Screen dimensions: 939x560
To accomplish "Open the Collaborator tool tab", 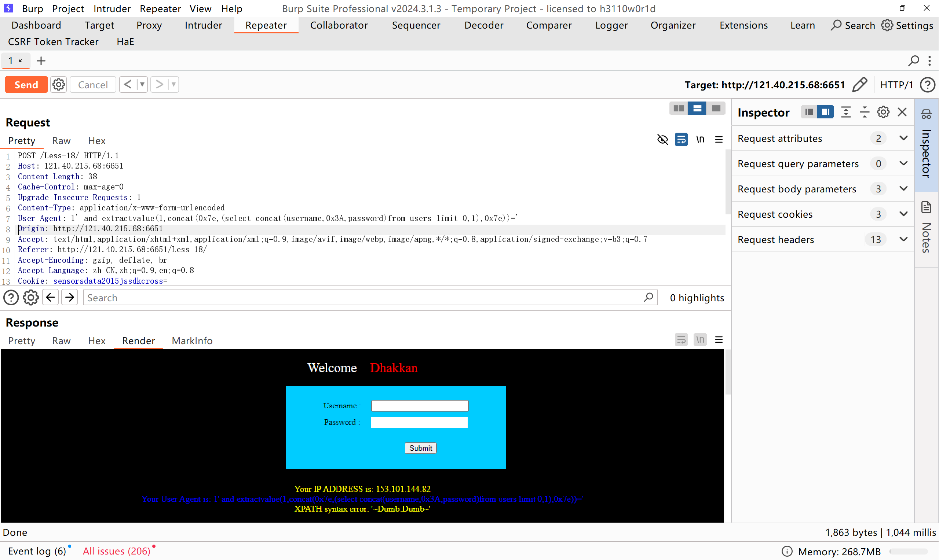I will coord(339,25).
